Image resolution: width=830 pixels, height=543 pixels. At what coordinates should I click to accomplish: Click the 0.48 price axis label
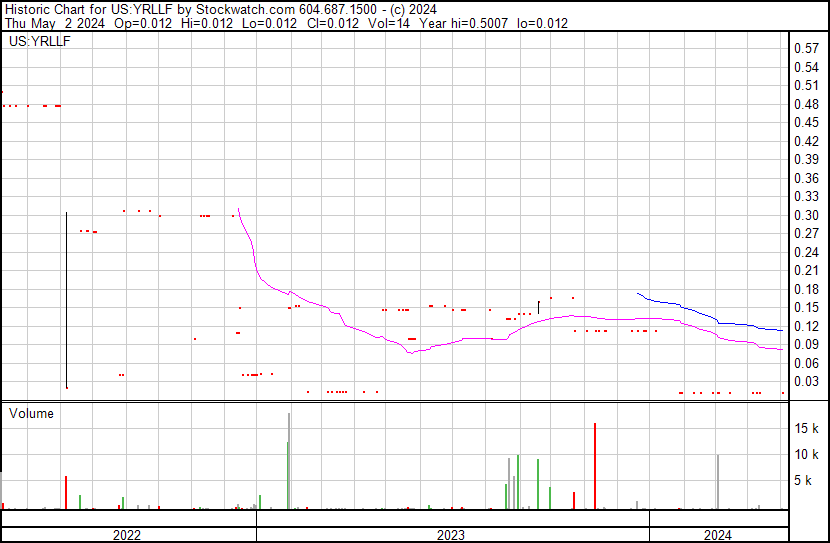pos(806,104)
